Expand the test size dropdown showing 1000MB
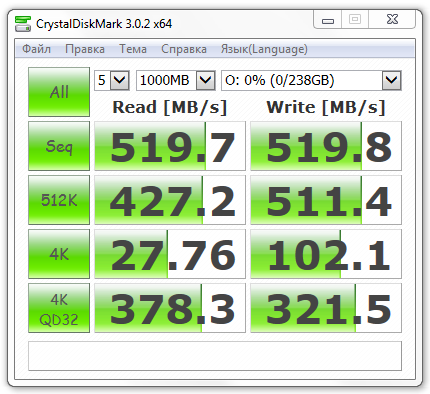The width and height of the screenshot is (430, 394). tap(205, 80)
